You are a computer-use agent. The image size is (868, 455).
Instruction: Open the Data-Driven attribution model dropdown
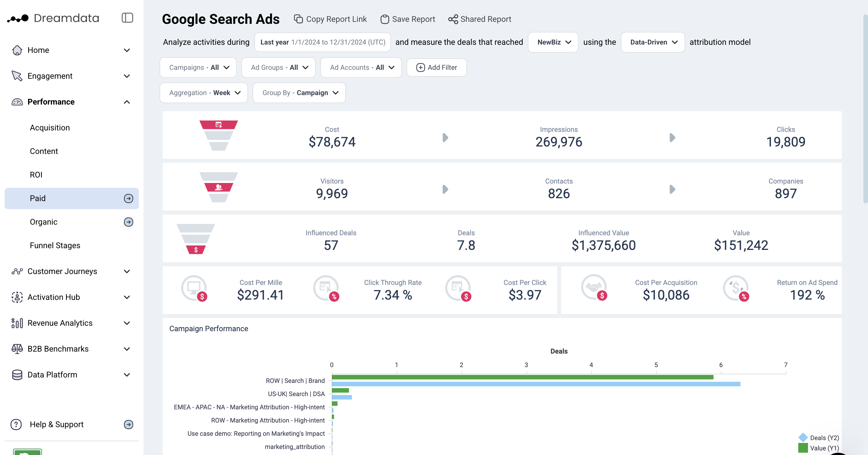pyautogui.click(x=653, y=42)
